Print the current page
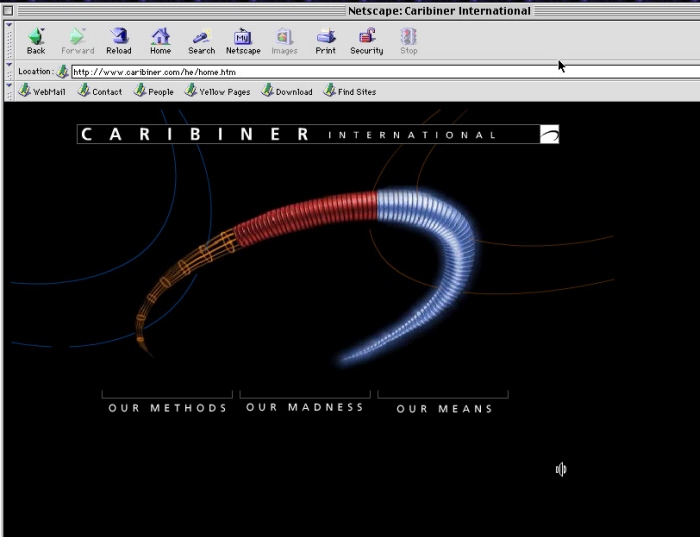 [325, 41]
